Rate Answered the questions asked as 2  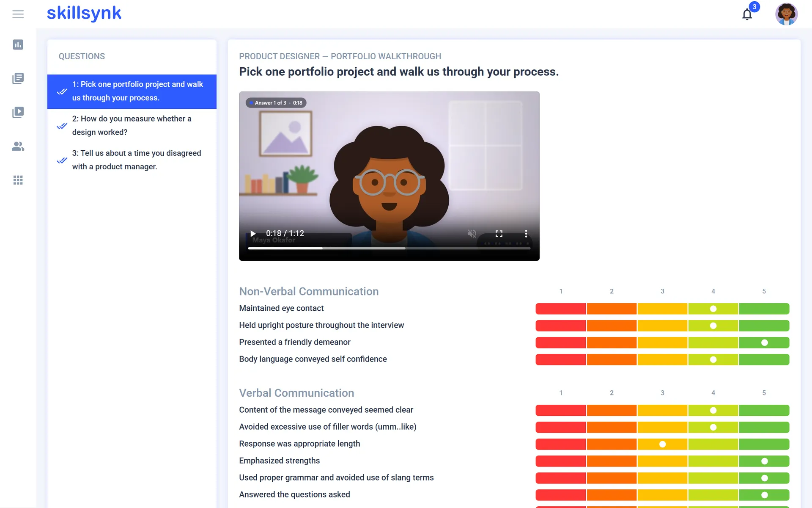click(612, 495)
